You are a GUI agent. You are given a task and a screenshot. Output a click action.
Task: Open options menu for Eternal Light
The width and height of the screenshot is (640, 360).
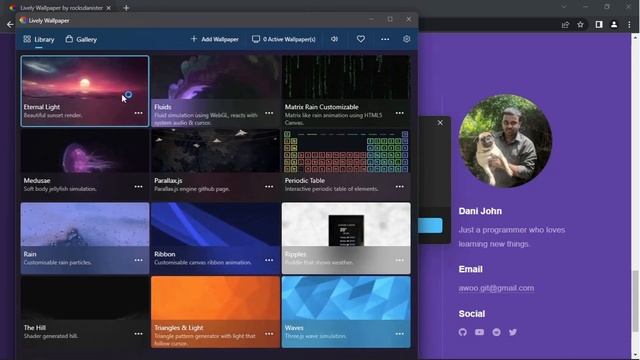(138, 113)
